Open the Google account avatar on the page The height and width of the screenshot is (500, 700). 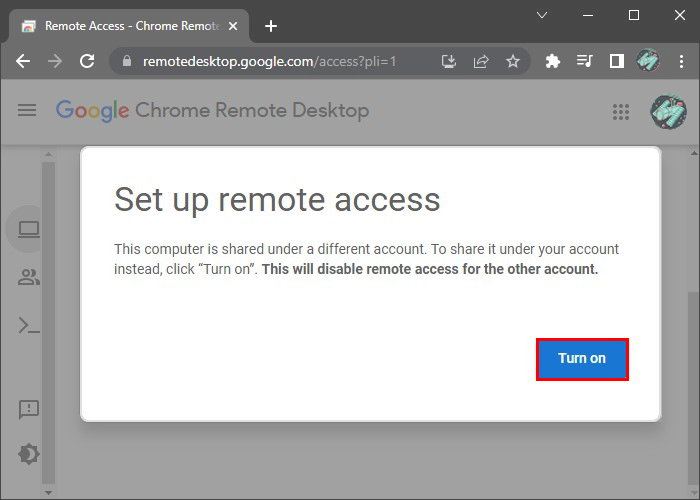pos(667,112)
